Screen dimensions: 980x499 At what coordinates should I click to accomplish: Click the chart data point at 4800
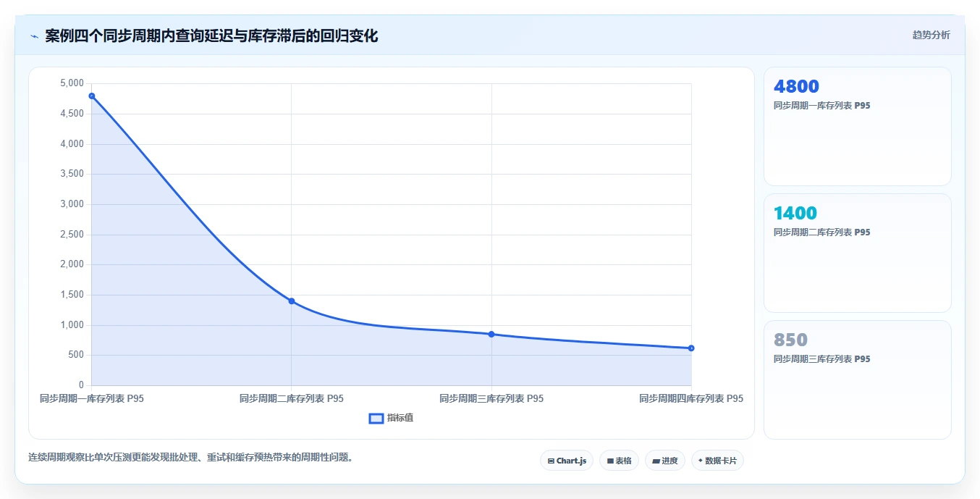pyautogui.click(x=92, y=96)
